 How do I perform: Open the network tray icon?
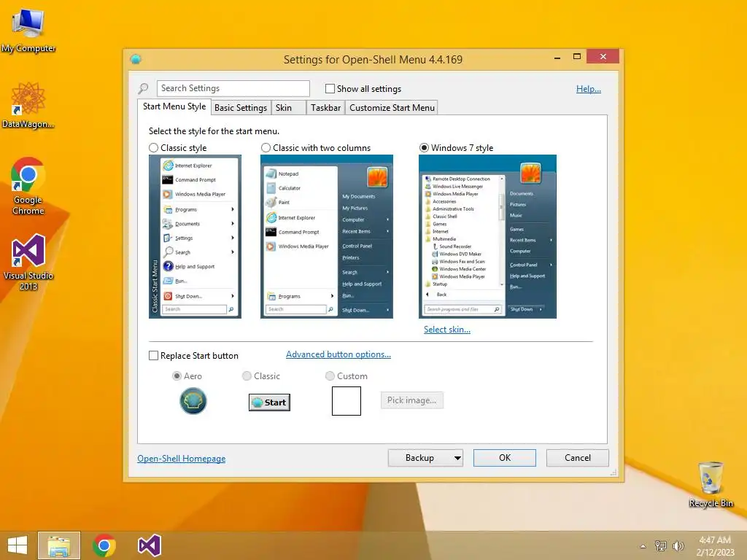(x=661, y=545)
